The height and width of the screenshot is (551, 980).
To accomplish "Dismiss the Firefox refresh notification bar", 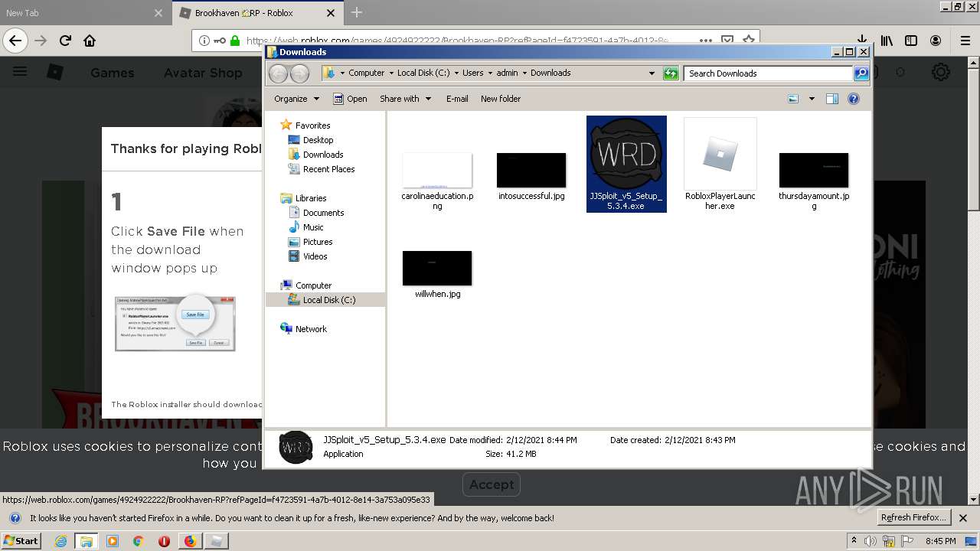I will point(963,518).
